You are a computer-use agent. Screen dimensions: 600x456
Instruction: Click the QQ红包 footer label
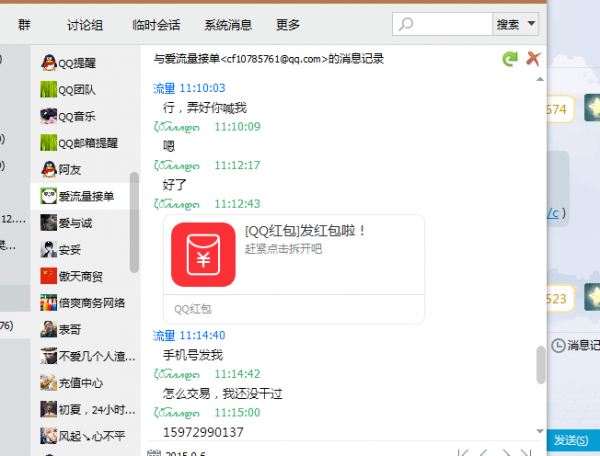193,309
